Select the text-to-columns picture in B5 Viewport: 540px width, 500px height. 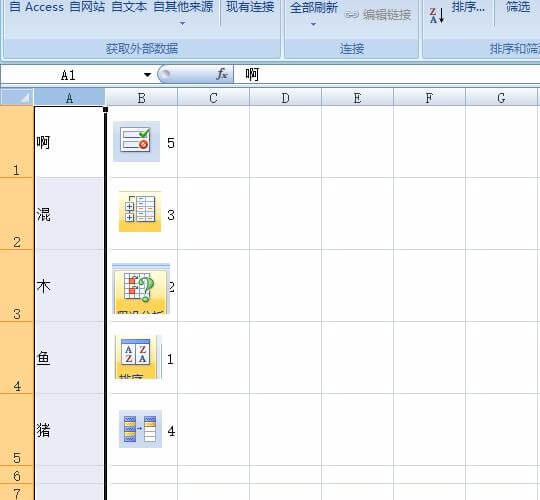click(140, 429)
